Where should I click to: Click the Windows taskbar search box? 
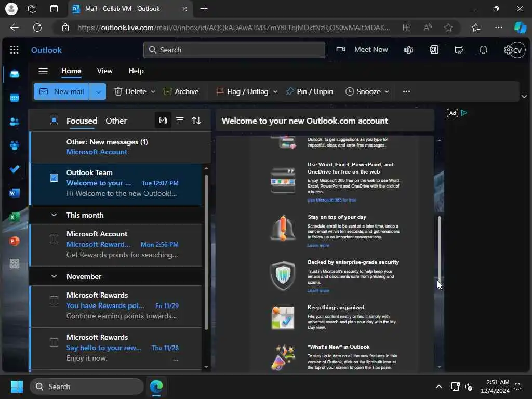point(87,387)
